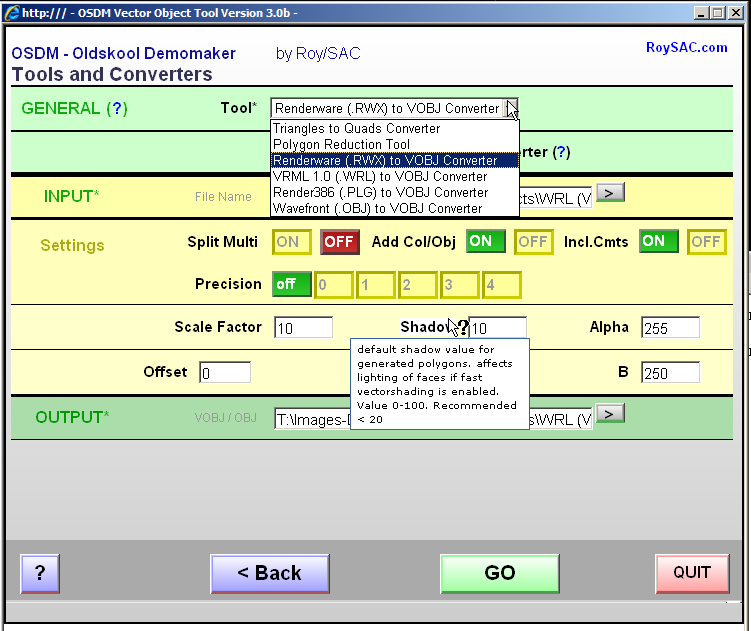The width and height of the screenshot is (751, 631).
Task: Turn Split Multi OFF
Action: click(340, 242)
